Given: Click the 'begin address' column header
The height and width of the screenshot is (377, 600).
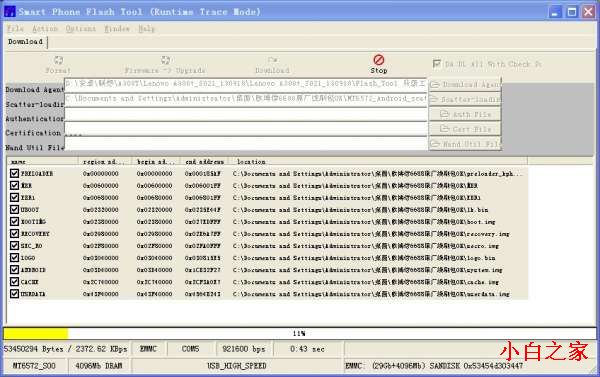Looking at the screenshot, I should [x=157, y=162].
